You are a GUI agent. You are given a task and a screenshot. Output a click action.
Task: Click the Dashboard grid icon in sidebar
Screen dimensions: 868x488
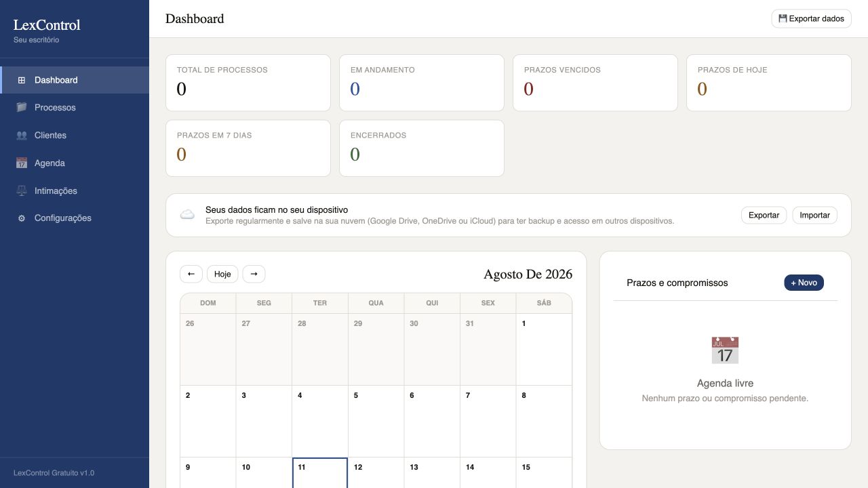point(21,80)
